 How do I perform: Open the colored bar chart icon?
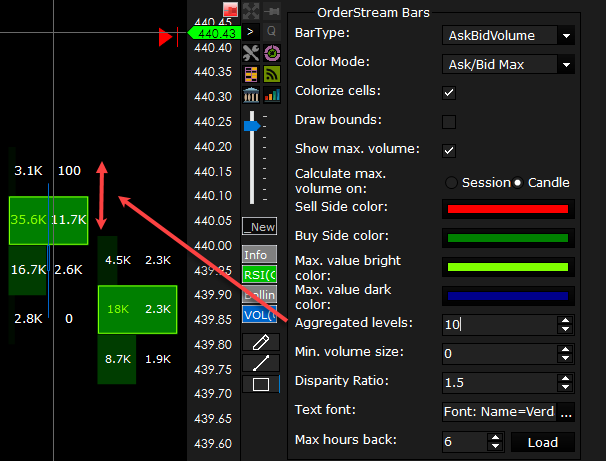272,95
